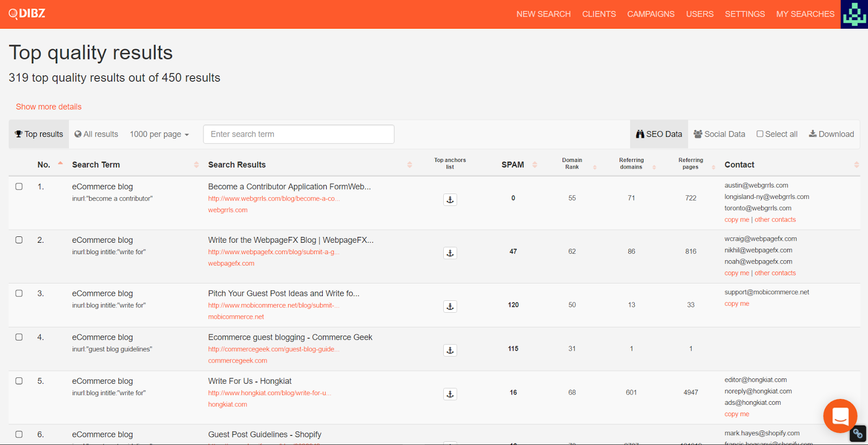Switch to the Top results tab
Viewport: 868px width, 445px height.
(39, 134)
